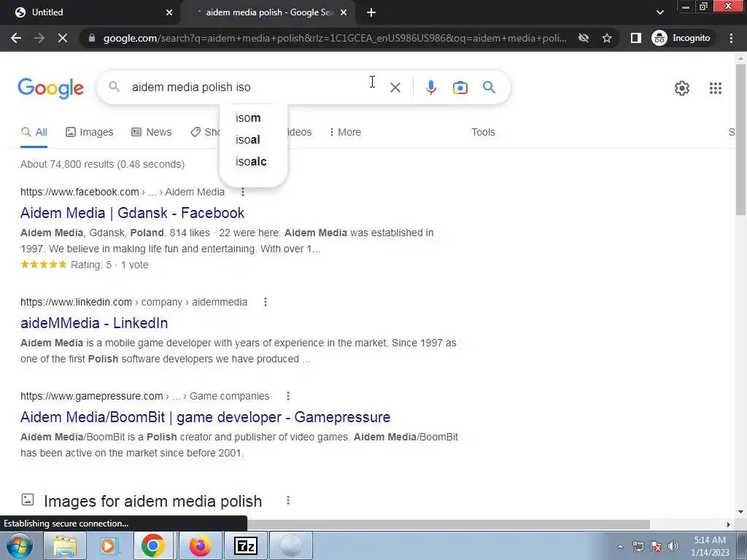
Task: Close the Google Search tab
Action: (344, 12)
